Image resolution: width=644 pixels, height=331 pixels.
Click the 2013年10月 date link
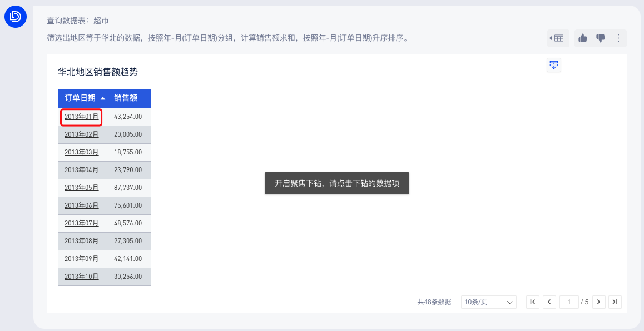(81, 277)
